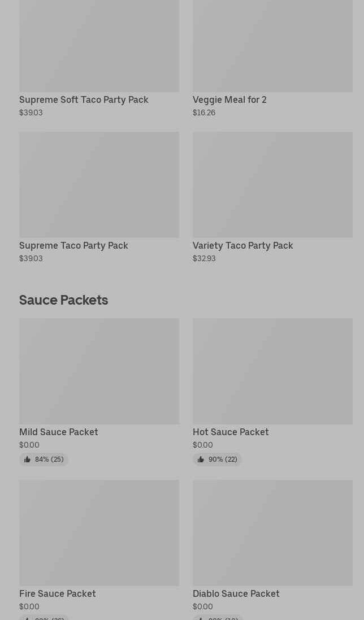Select the Variety Taco Party Pack image
The image size is (364, 620).
[272, 185]
